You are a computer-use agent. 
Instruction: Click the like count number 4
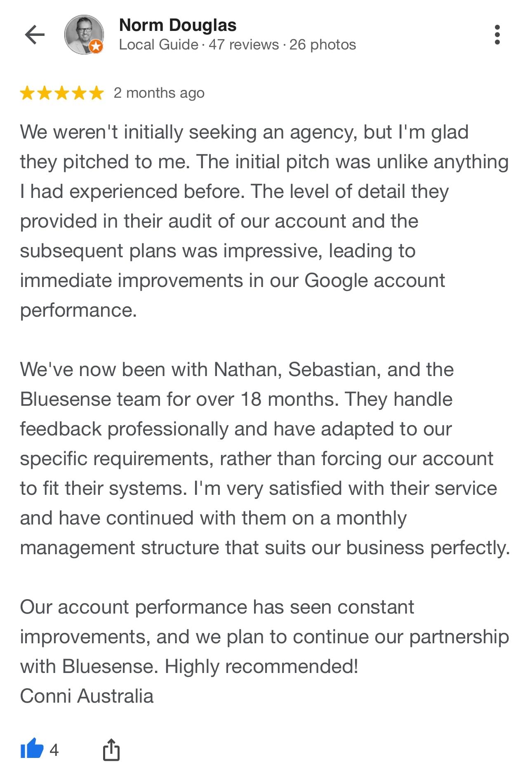point(54,749)
